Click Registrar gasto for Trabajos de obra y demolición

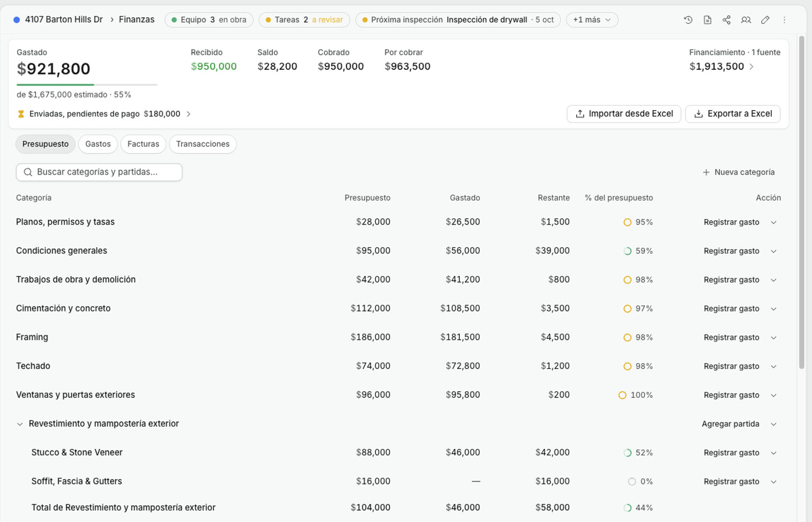tap(731, 280)
